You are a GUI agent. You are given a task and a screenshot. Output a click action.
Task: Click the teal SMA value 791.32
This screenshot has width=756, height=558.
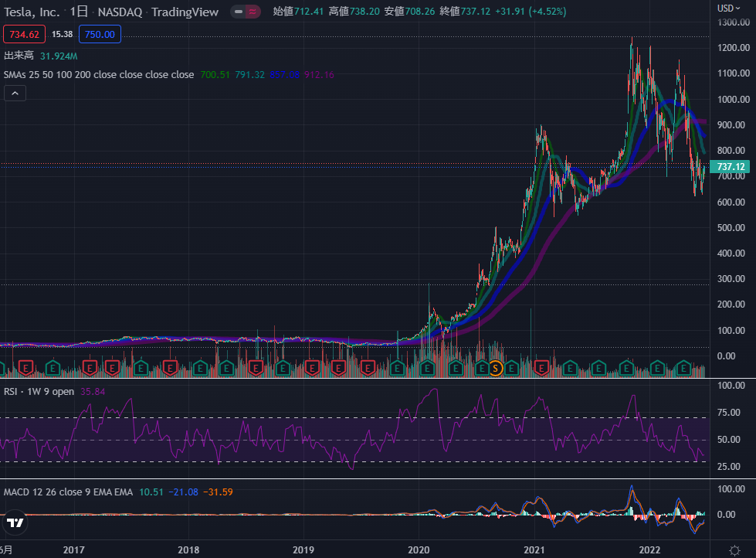click(249, 75)
